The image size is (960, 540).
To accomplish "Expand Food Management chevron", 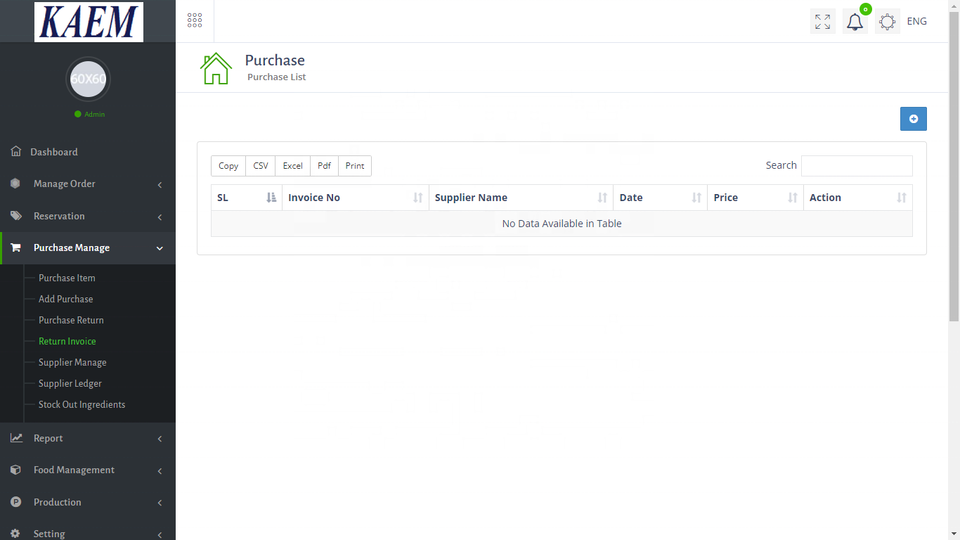I will (160, 471).
